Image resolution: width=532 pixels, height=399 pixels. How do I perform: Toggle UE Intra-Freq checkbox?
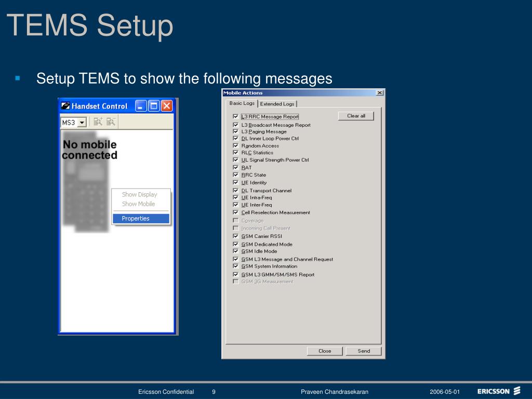tap(235, 197)
